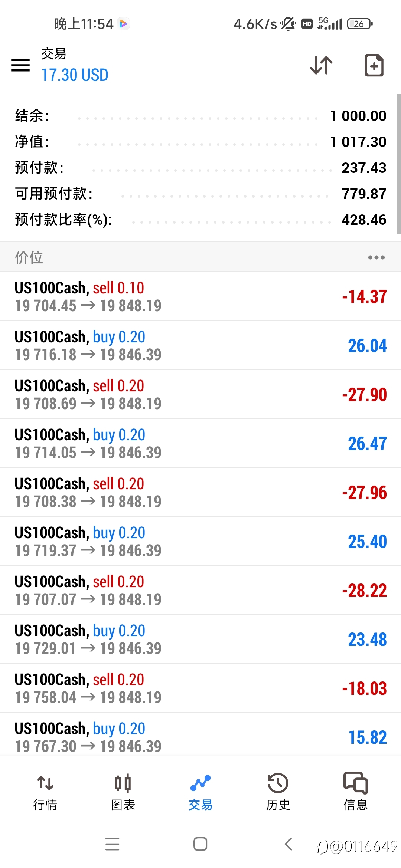Tap the new order document icon

coord(374,65)
